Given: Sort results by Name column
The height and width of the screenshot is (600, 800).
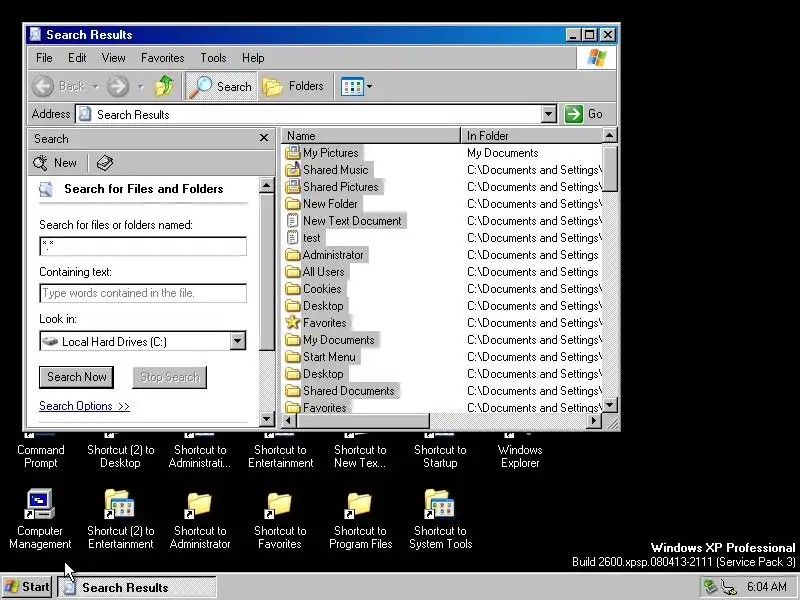Looking at the screenshot, I should [371, 136].
